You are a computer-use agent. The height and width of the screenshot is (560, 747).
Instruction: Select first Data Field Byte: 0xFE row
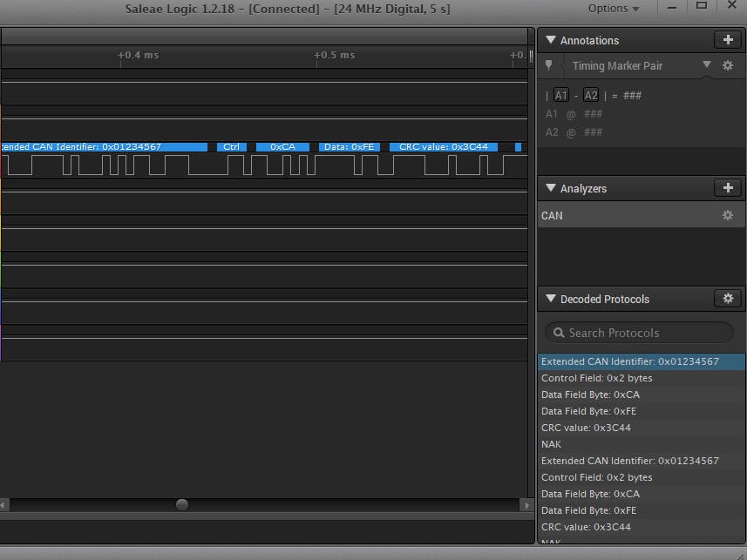point(642,411)
